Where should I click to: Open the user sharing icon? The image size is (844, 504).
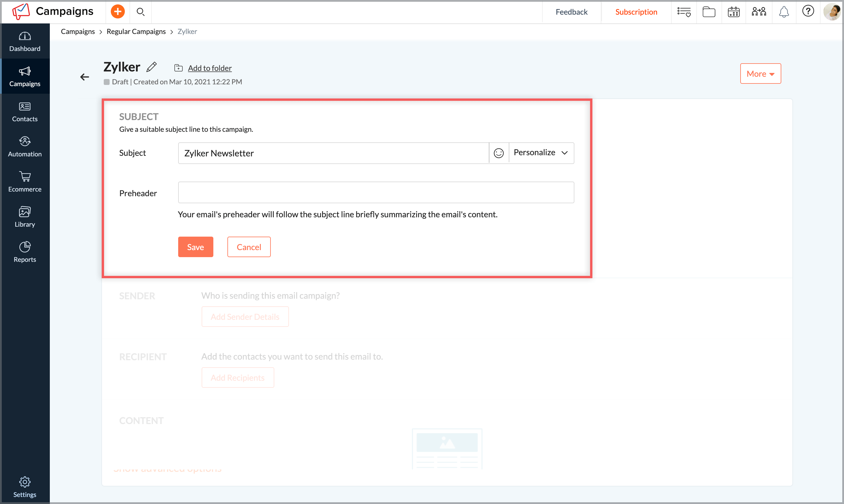[759, 11]
